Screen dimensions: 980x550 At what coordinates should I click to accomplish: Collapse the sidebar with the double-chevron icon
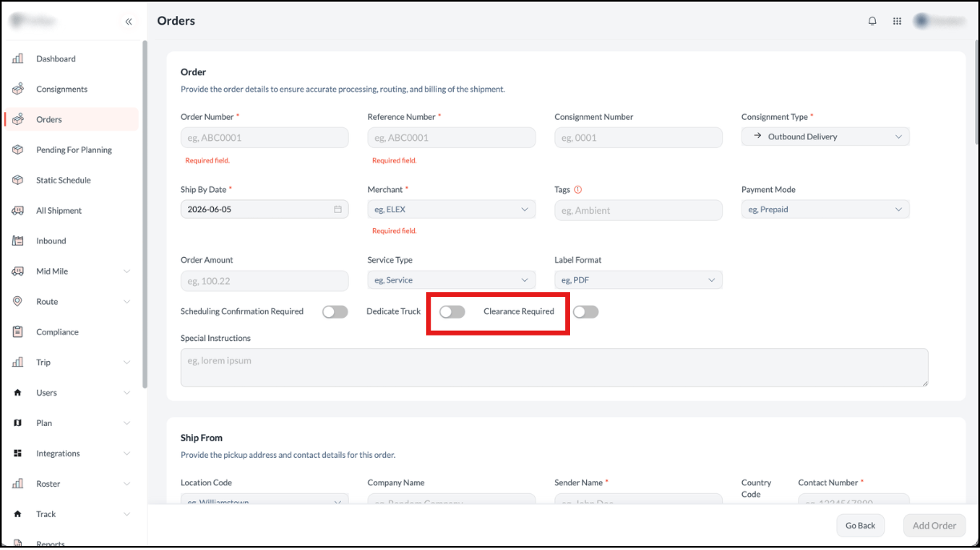(x=128, y=22)
